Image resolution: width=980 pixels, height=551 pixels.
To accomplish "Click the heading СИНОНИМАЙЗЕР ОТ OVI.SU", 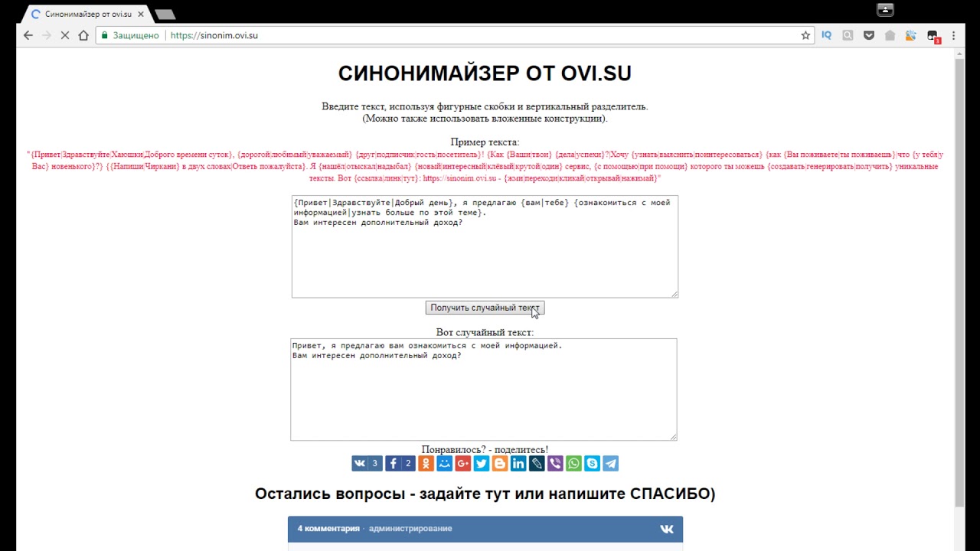I will [485, 73].
